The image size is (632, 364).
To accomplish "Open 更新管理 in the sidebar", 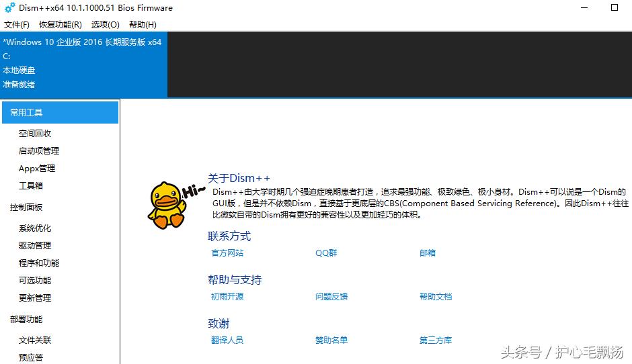I will point(35,298).
